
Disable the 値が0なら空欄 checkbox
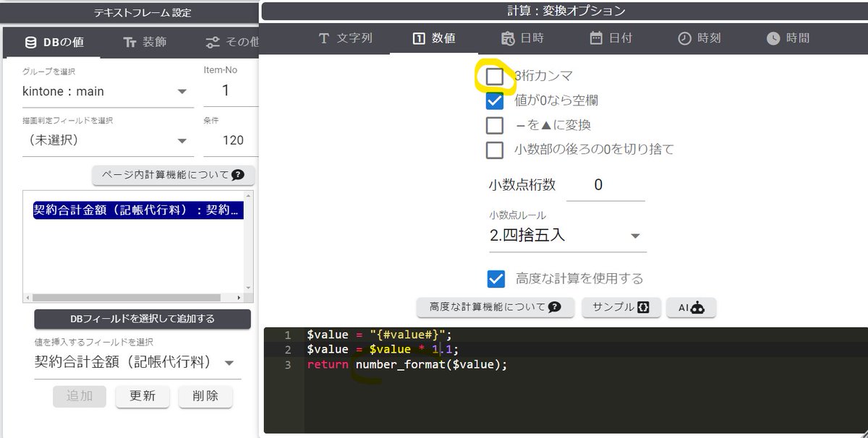(495, 100)
